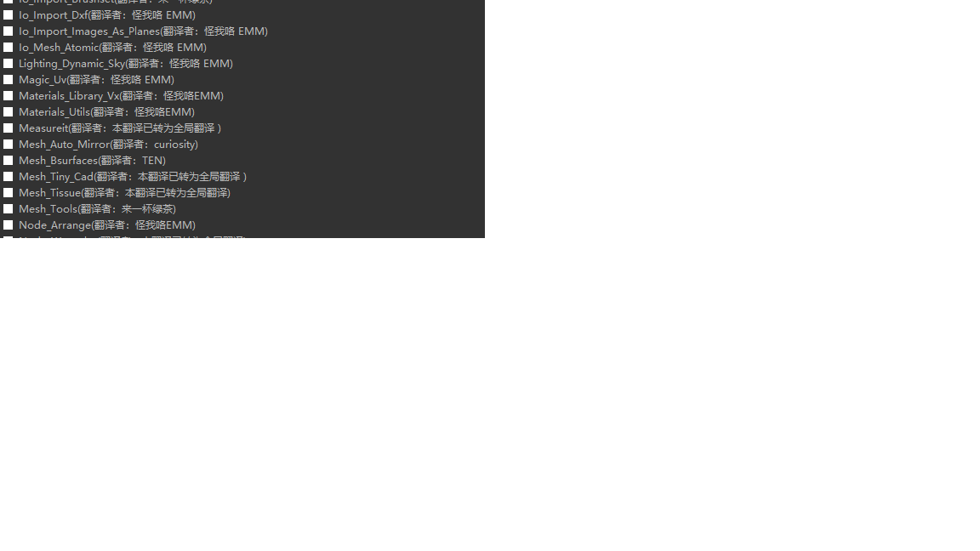The image size is (980, 551).
Task: Enable the Io_Import_Dxf checkbox
Action: (x=9, y=15)
